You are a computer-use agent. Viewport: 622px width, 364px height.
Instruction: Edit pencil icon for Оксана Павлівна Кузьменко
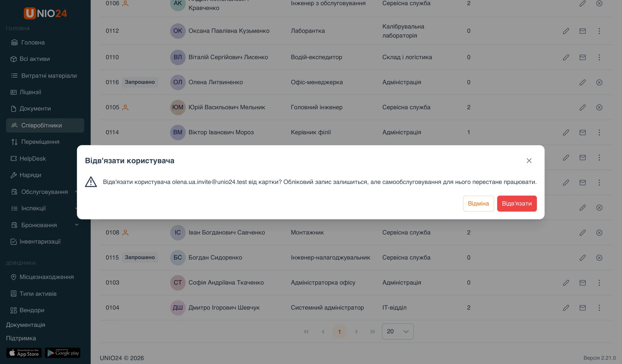click(x=566, y=31)
